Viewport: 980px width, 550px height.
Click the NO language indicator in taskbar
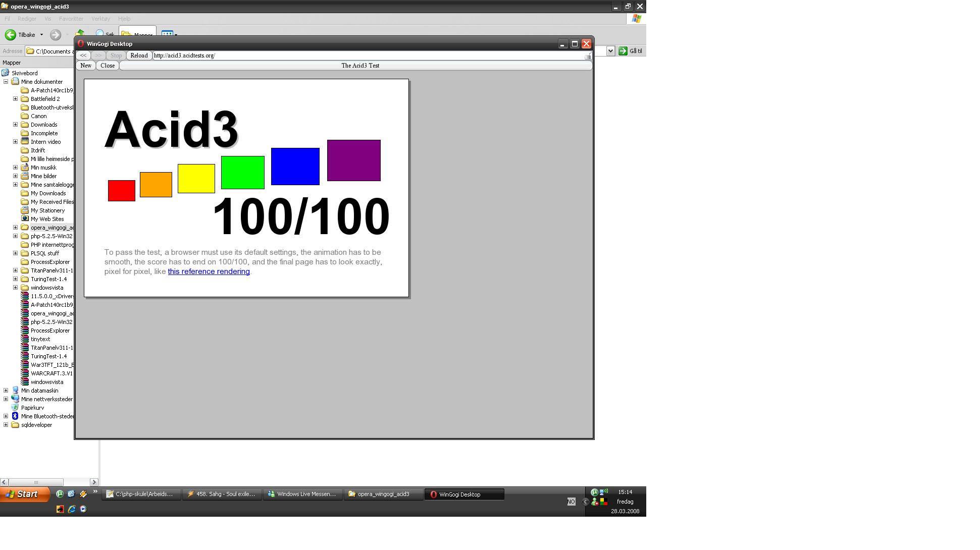click(x=571, y=502)
